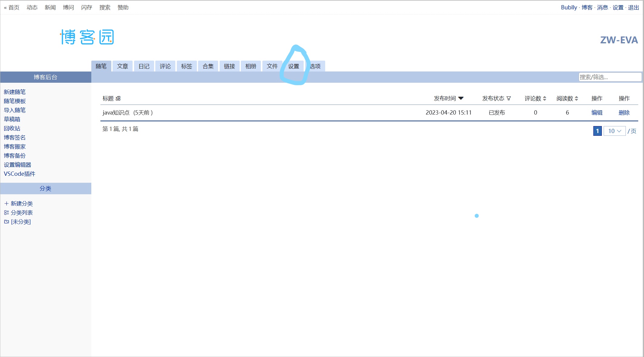644x357 pixels.
Task: Open the 发布状态 filter funnel icon
Action: 509,98
